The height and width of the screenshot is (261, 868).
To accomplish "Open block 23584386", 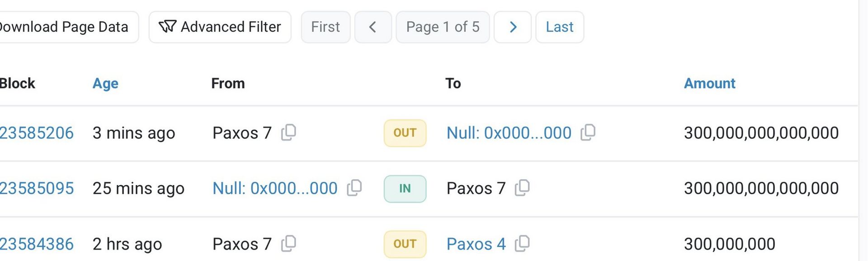I will (x=37, y=244).
